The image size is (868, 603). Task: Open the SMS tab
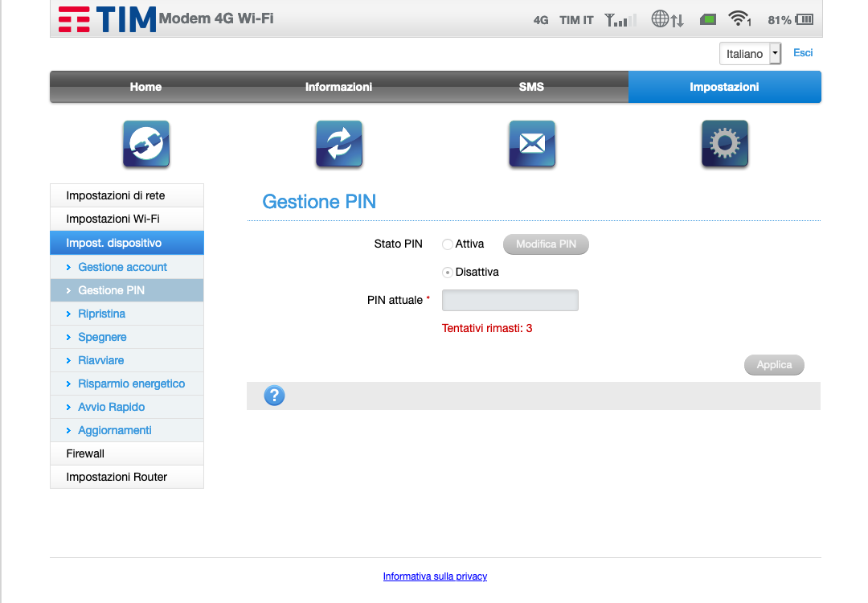coord(531,87)
